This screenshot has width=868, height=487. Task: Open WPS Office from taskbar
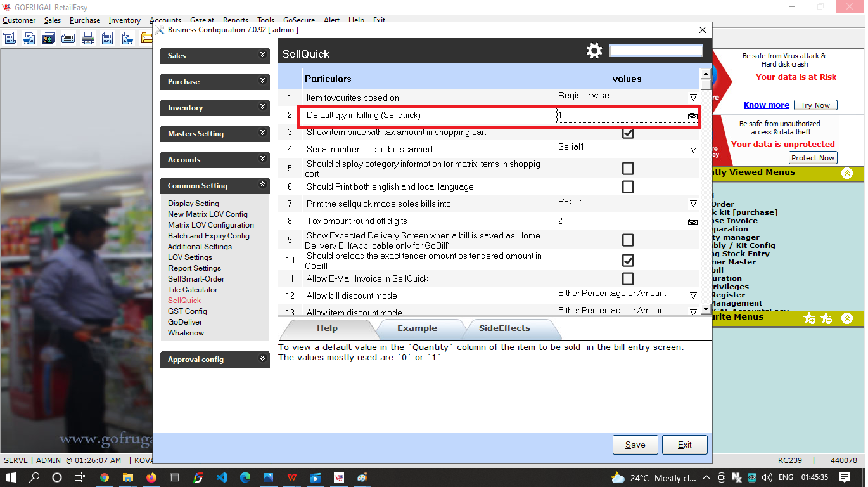tap(292, 477)
